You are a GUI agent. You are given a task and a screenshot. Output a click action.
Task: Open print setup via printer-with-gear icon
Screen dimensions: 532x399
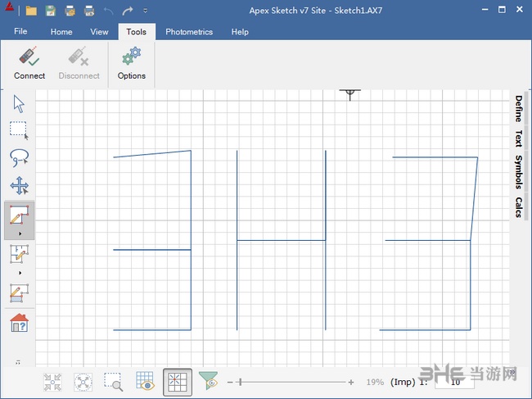[70, 11]
